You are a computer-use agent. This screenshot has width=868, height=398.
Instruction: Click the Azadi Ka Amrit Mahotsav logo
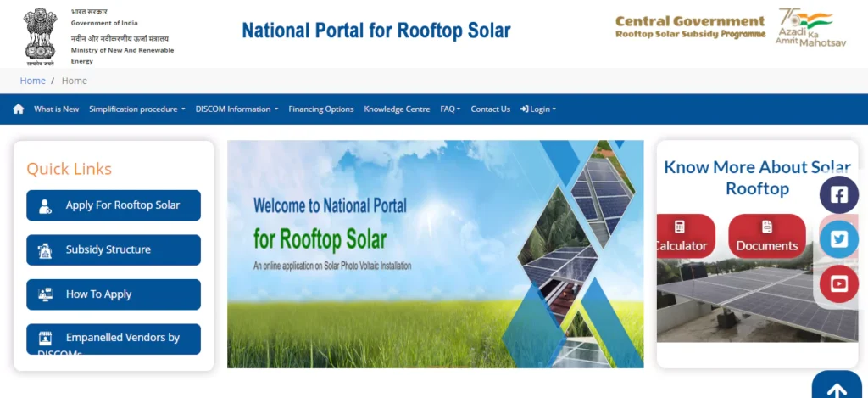point(810,27)
